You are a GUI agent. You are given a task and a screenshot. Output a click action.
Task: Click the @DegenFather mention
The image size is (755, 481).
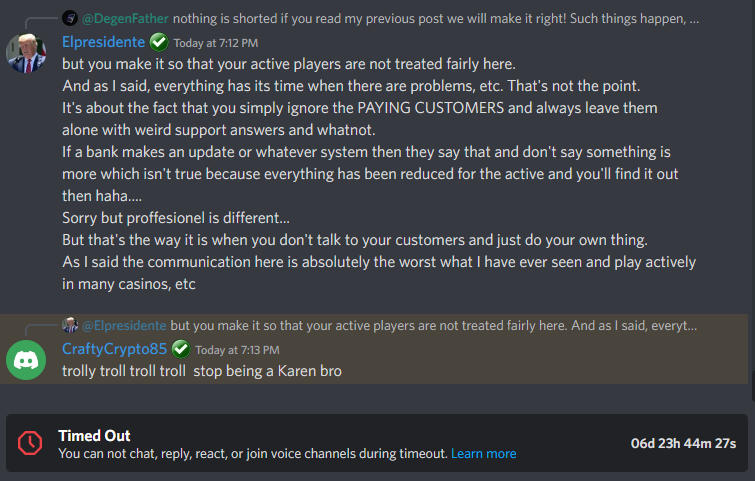(127, 18)
